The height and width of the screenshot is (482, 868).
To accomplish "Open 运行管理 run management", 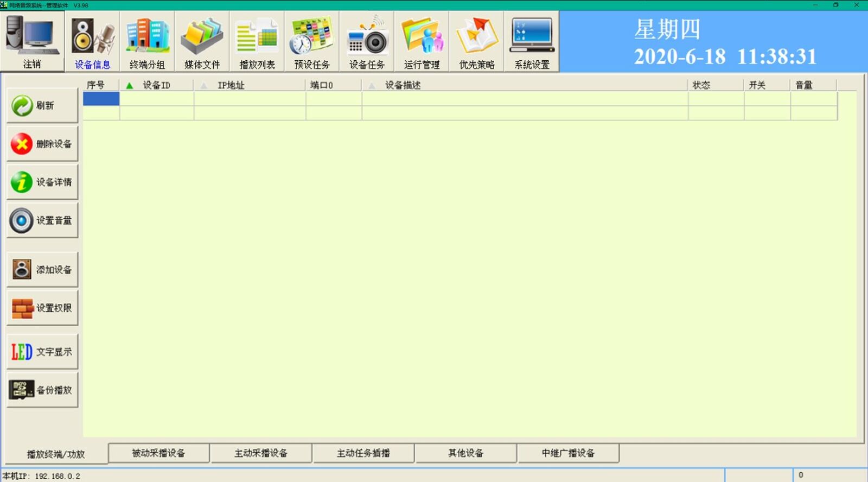I will (x=422, y=42).
